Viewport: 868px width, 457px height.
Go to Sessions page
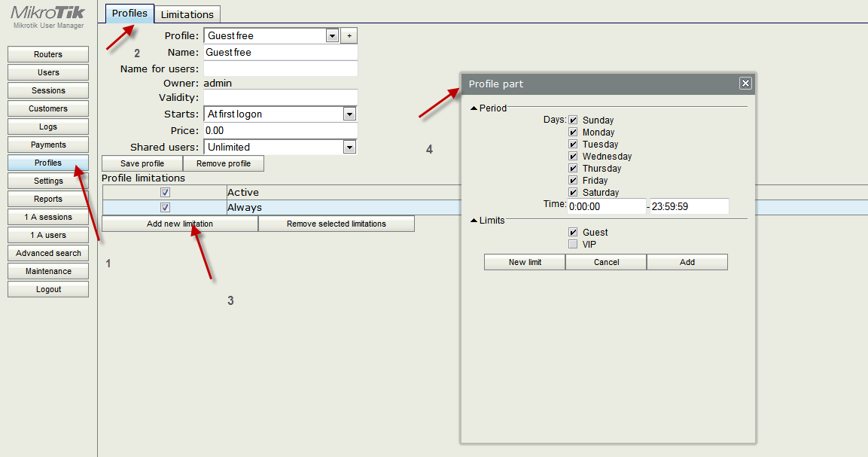pos(48,90)
